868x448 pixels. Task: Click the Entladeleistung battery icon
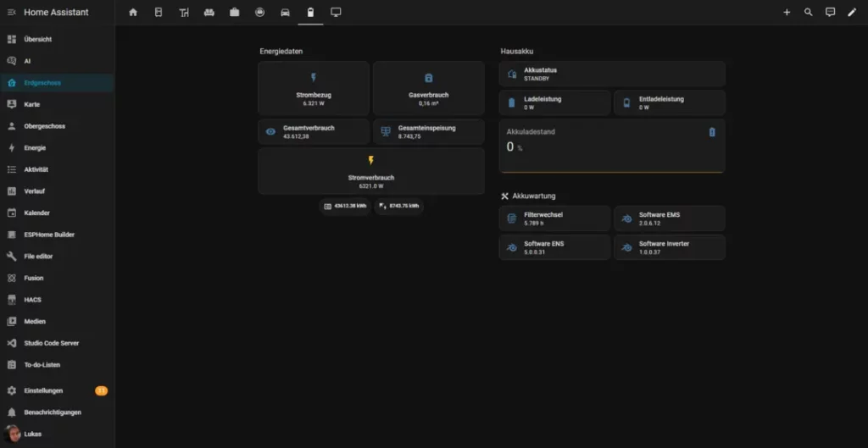(x=626, y=102)
